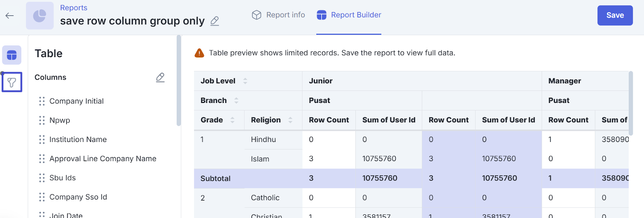The width and height of the screenshot is (644, 218).
Task: Edit the report title pencil icon
Action: 215,21
